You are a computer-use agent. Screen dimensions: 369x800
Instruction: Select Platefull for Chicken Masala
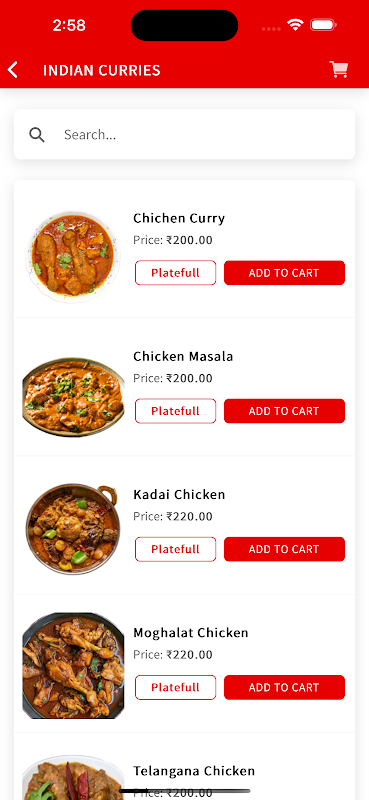click(176, 411)
